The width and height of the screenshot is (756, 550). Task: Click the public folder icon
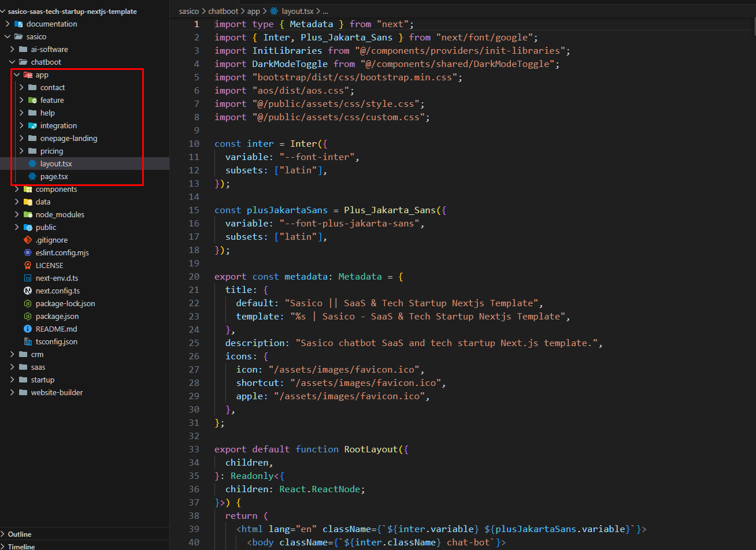click(x=28, y=227)
